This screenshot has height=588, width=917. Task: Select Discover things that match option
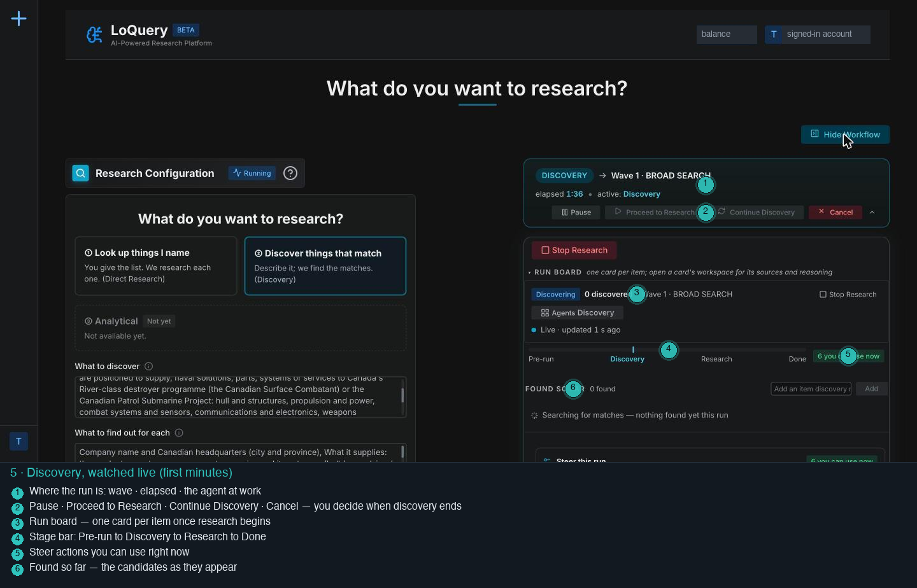(x=325, y=266)
